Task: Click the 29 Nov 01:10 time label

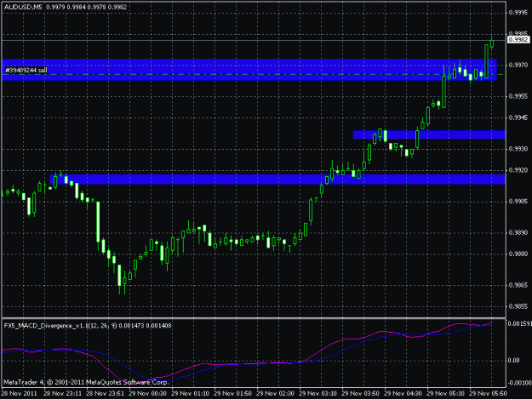Action: click(x=191, y=394)
